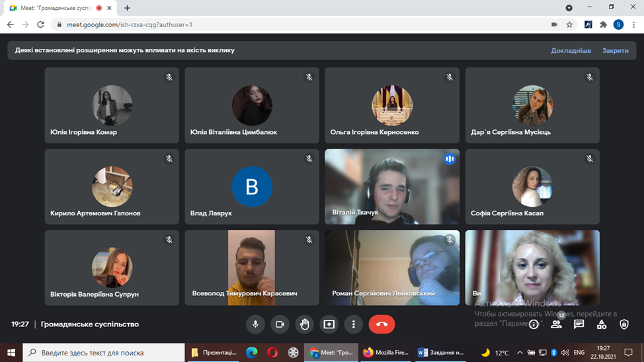
Task: Bookmark this page with the star icon
Action: [569, 24]
